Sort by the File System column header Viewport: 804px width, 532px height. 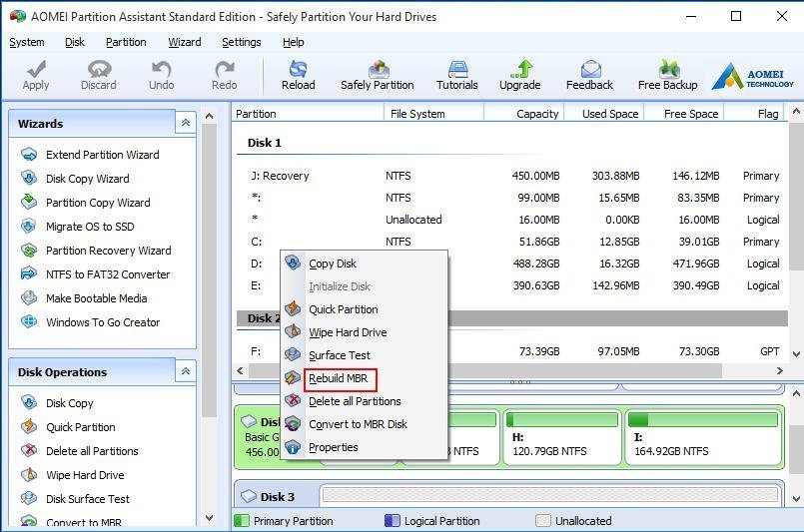pyautogui.click(x=433, y=114)
